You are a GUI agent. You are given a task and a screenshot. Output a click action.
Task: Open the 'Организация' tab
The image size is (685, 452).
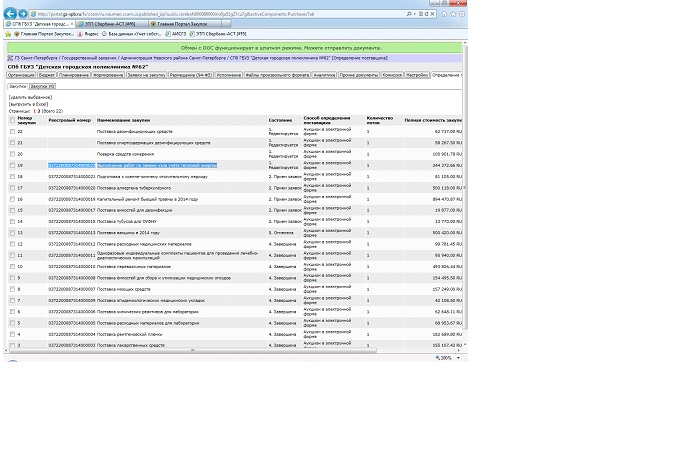pos(21,75)
